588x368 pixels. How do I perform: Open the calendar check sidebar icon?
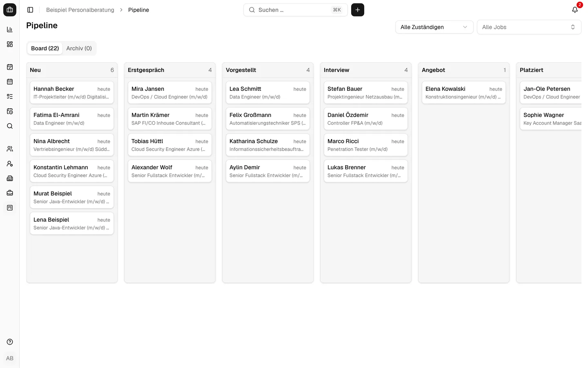point(10,67)
